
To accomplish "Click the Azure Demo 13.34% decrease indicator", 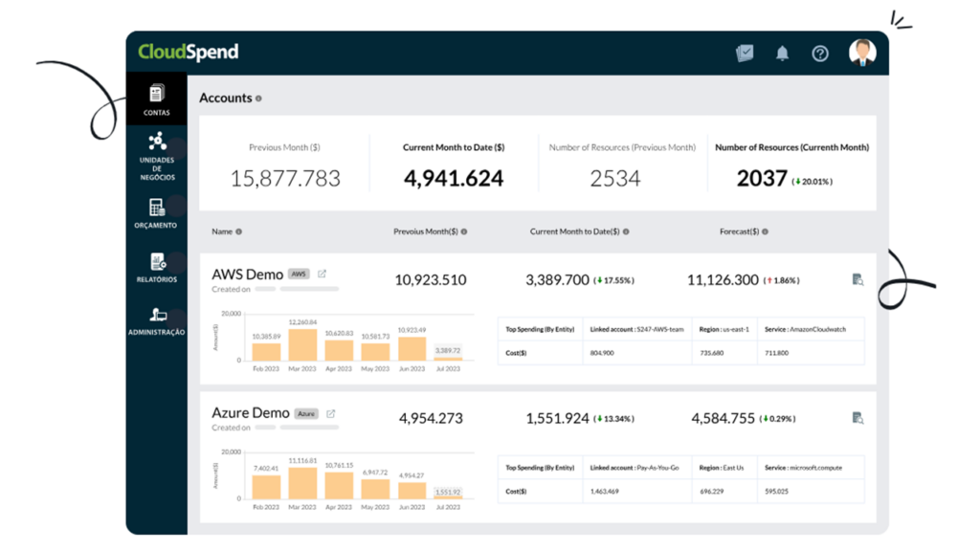I will (613, 419).
